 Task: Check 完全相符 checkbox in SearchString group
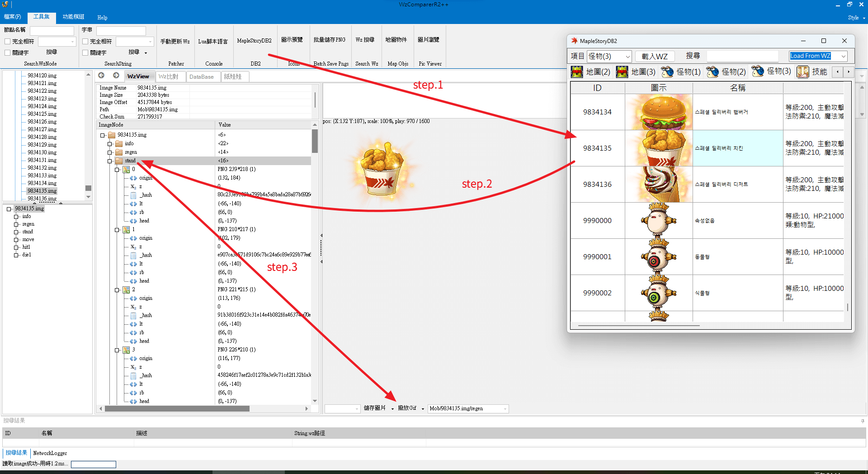click(x=85, y=42)
